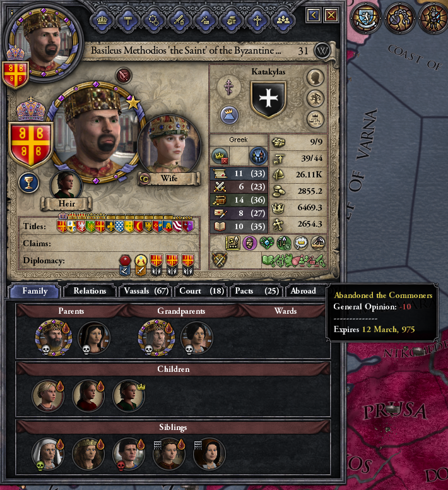
Task: Select the Heir portrait
Action: 66,184
